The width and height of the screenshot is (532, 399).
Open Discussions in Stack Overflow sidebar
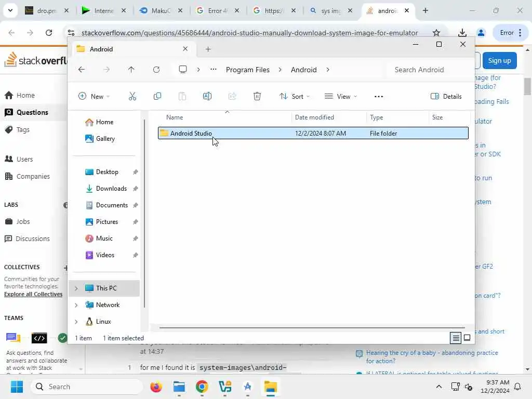tap(32, 239)
